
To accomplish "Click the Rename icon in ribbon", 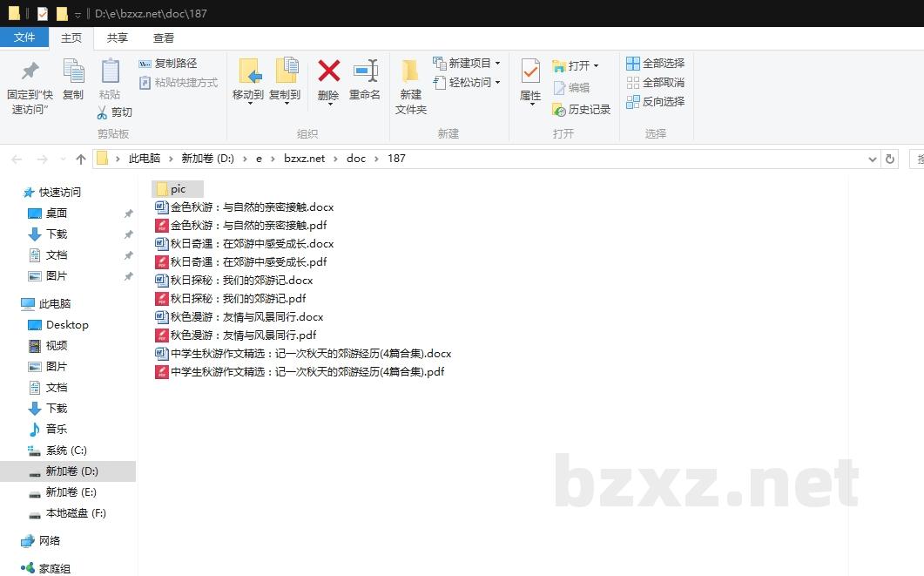I will (x=365, y=71).
